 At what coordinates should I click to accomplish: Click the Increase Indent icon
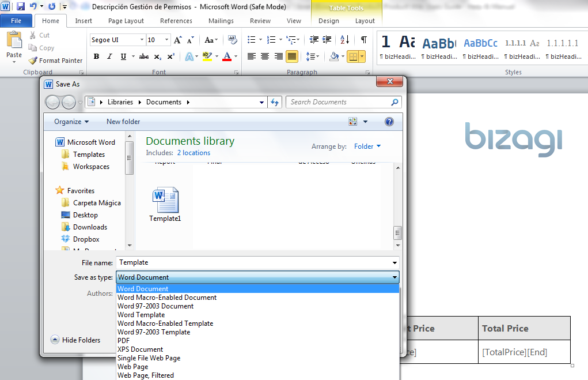(x=327, y=40)
